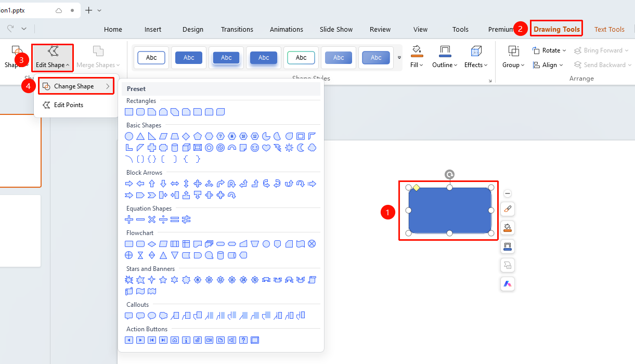Open the Rotate dropdown
The height and width of the screenshot is (364, 635).
[x=549, y=50]
